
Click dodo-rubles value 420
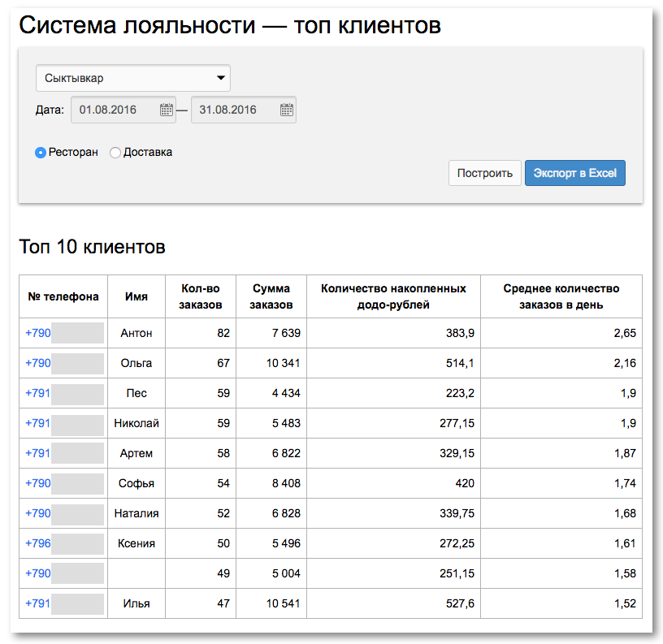pyautogui.click(x=465, y=483)
